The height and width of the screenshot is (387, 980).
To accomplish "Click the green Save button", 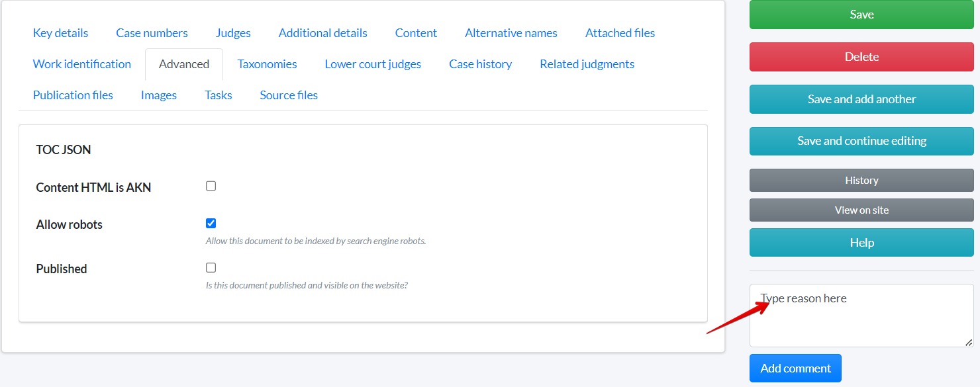I will coord(861,15).
